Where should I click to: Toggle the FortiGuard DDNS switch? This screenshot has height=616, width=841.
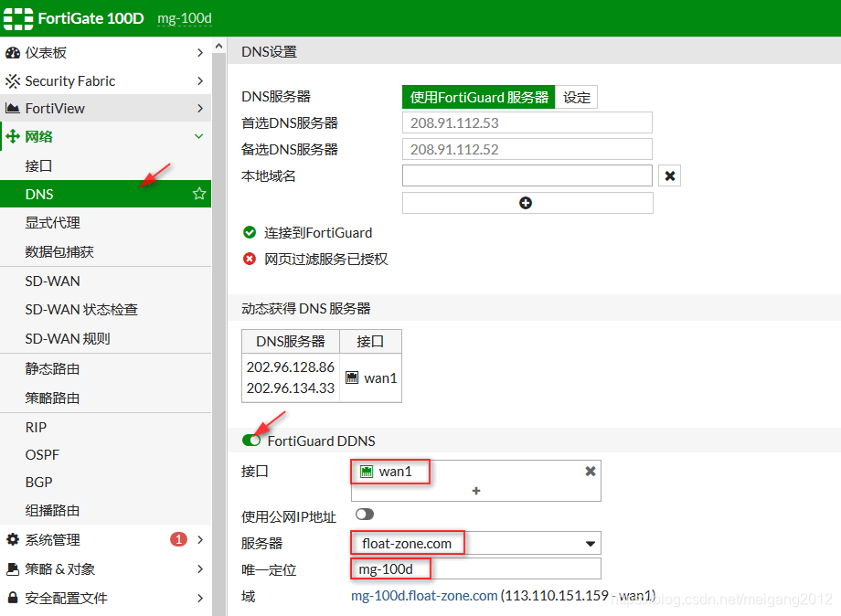[x=251, y=441]
